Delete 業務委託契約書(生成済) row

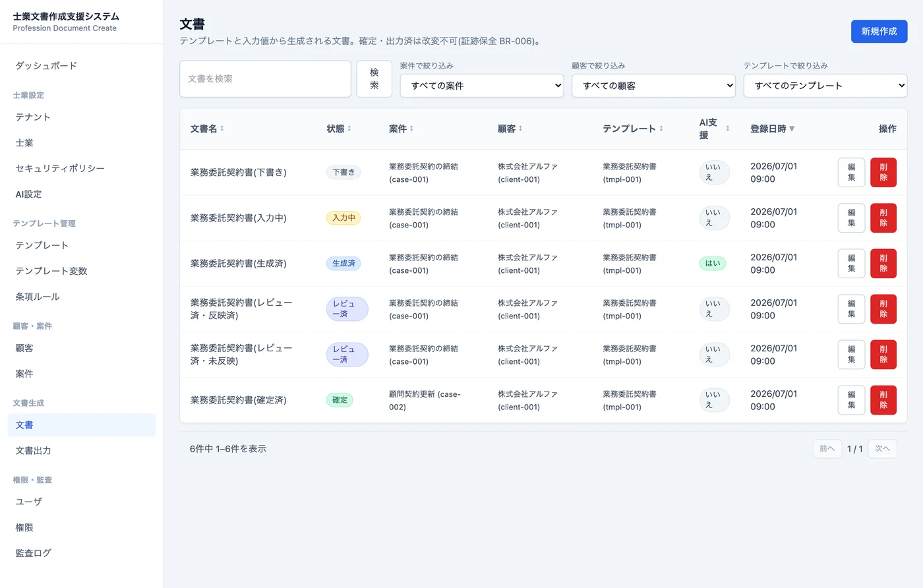click(883, 264)
